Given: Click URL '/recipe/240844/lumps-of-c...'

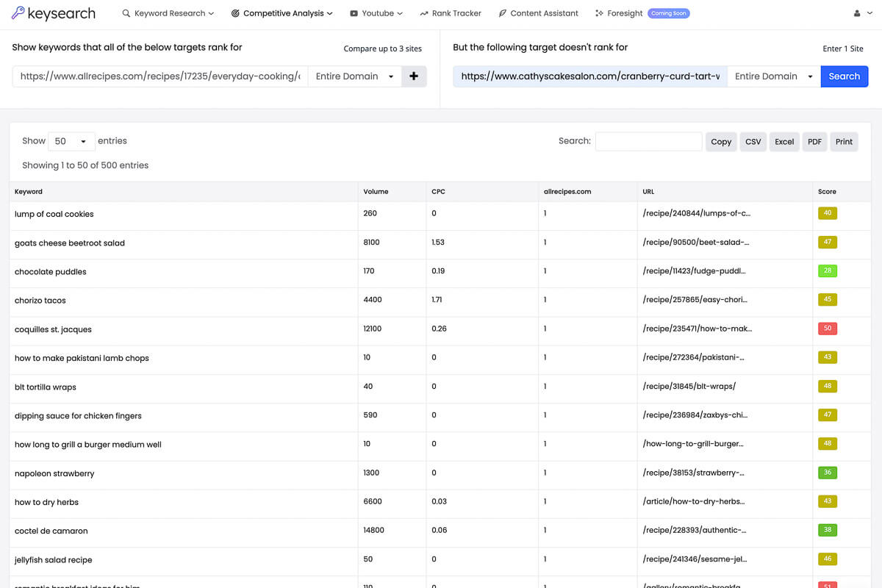Looking at the screenshot, I should pos(696,213).
